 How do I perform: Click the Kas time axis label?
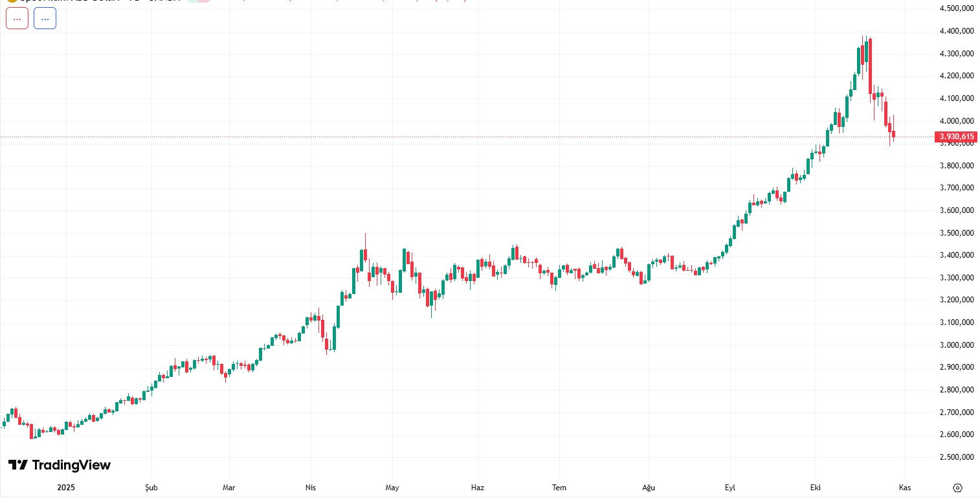click(x=905, y=488)
